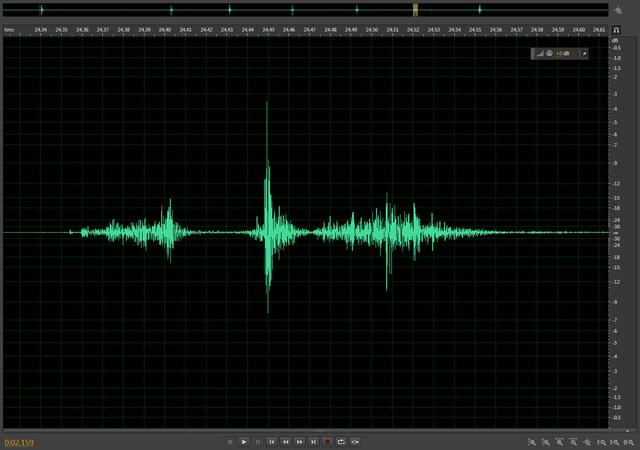Click the hms time format label
This screenshot has width=640, height=450.
[9, 30]
